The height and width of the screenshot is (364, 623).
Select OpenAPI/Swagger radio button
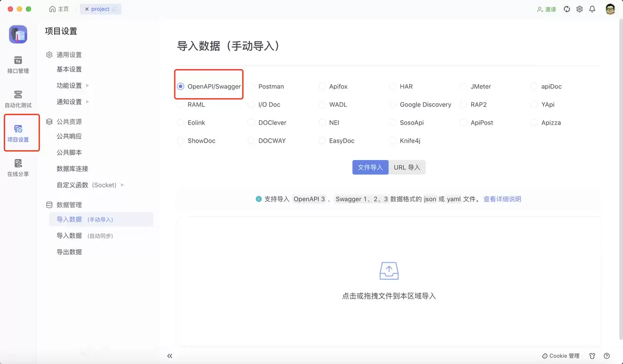click(x=181, y=87)
